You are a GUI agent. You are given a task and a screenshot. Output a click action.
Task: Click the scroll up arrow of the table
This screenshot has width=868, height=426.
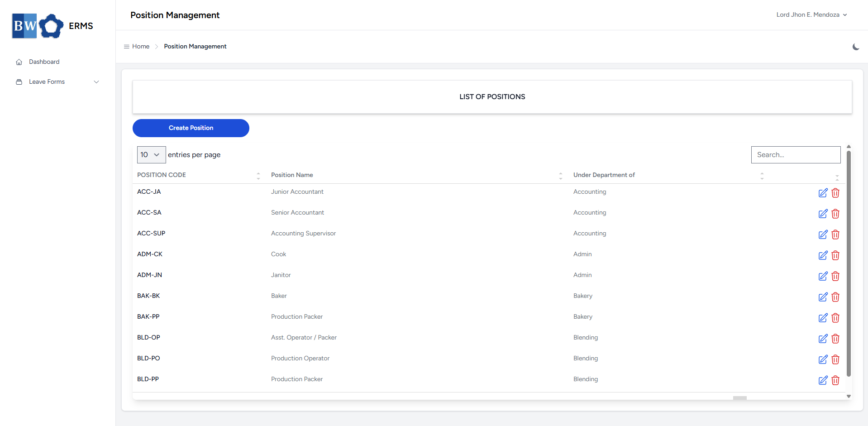(x=849, y=147)
